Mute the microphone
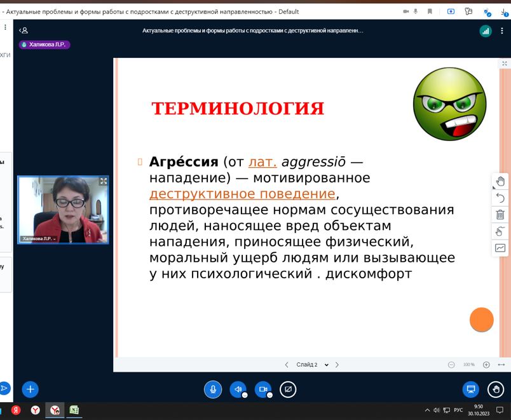The height and width of the screenshot is (420, 511). 213,389
